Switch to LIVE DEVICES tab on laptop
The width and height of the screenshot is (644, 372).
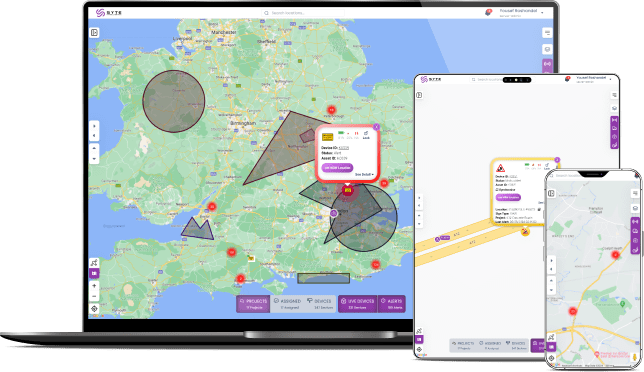[357, 304]
